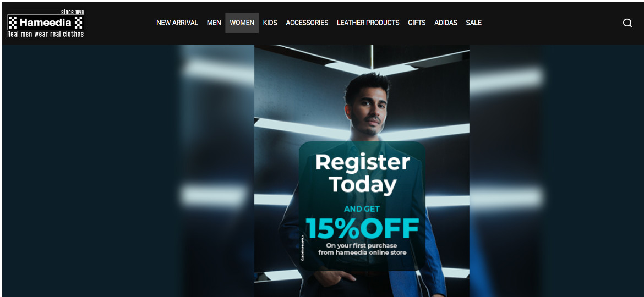Visit the GIFTS page
644x297 pixels.
417,23
